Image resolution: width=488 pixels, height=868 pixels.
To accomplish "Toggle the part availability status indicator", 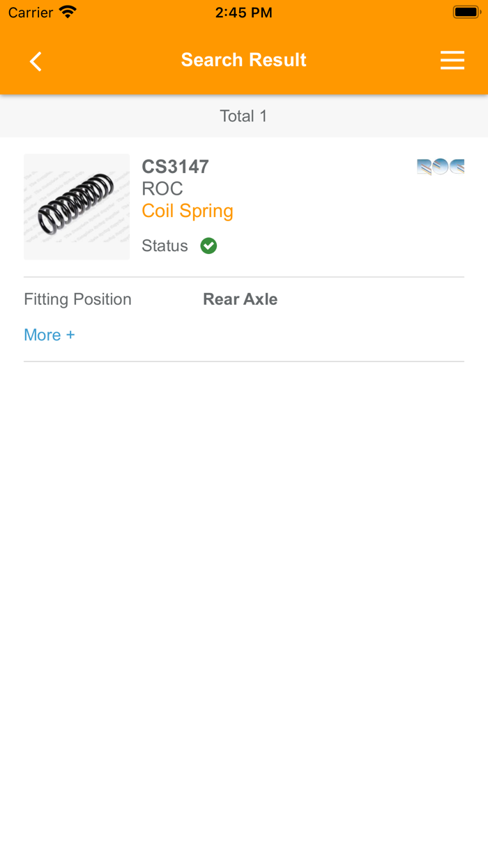I will pos(208,246).
